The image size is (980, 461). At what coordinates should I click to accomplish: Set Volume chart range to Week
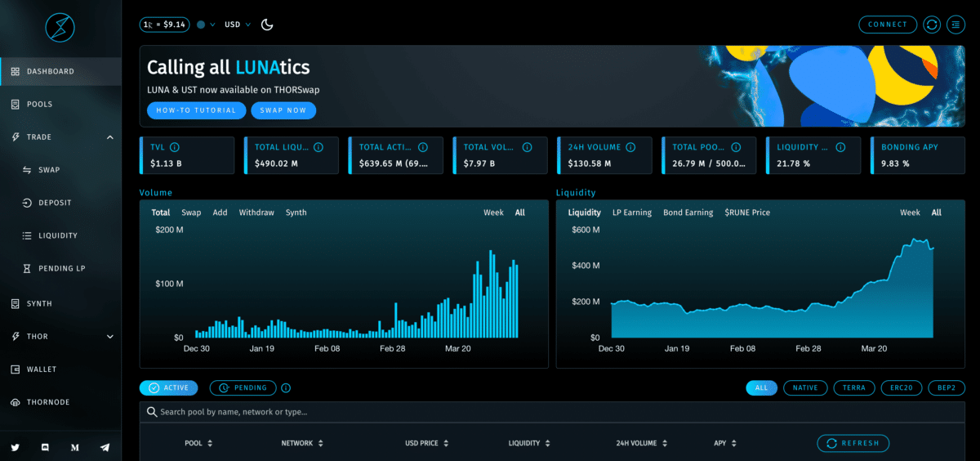493,213
